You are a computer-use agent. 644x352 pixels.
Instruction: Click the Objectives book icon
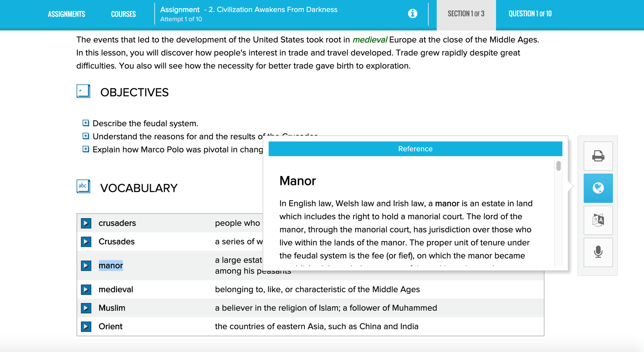point(83,91)
